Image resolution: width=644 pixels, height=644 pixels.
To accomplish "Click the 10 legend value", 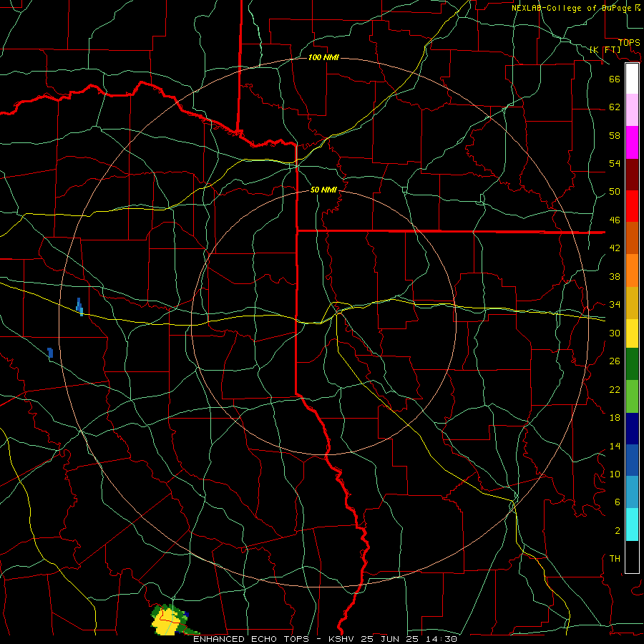I will pyautogui.click(x=615, y=474).
